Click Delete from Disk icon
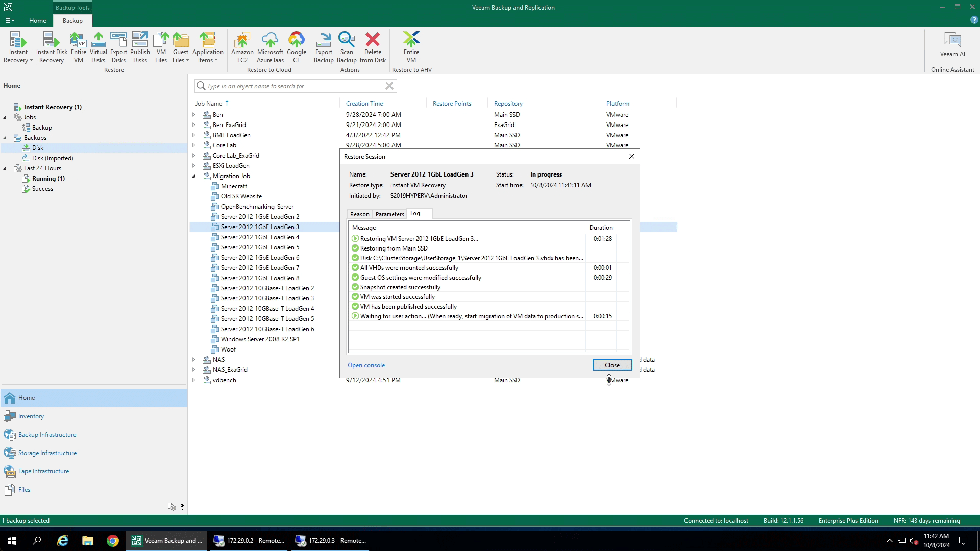Image resolution: width=980 pixels, height=551 pixels. [373, 47]
